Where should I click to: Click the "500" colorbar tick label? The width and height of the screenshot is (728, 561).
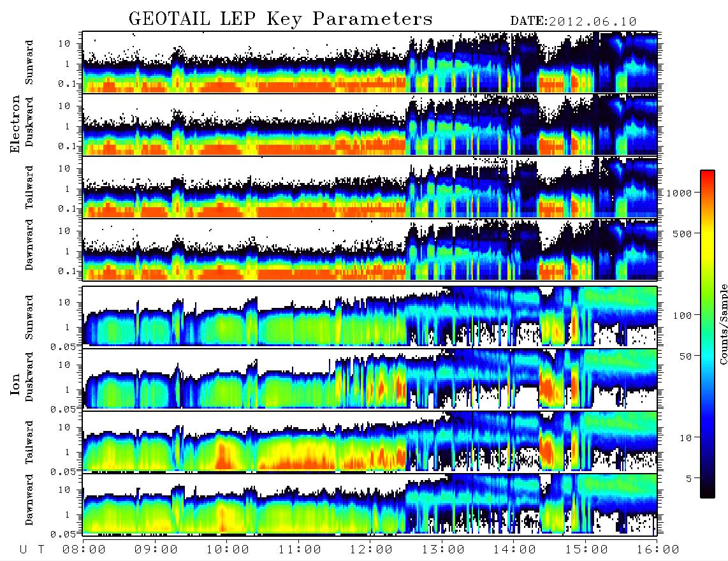point(683,233)
